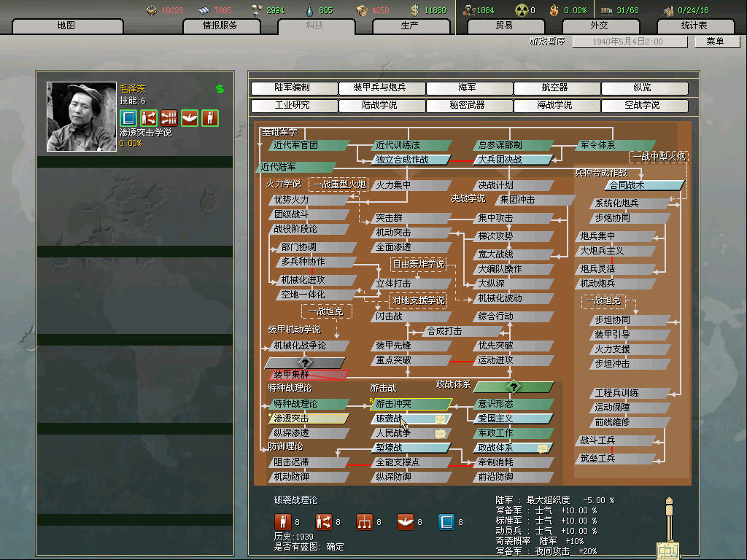Viewport: 747px width, 560px height.
Task: Select the 合同战术 technology node
Action: [x=644, y=185]
